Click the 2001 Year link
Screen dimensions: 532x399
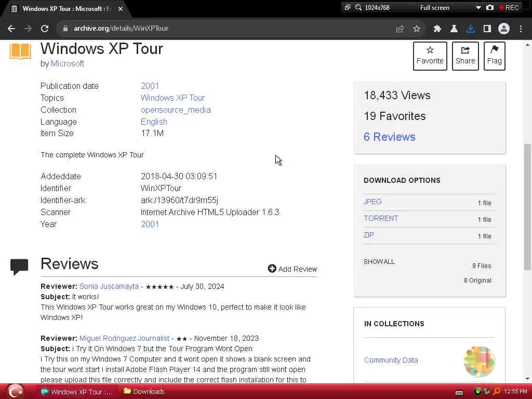pos(150,224)
